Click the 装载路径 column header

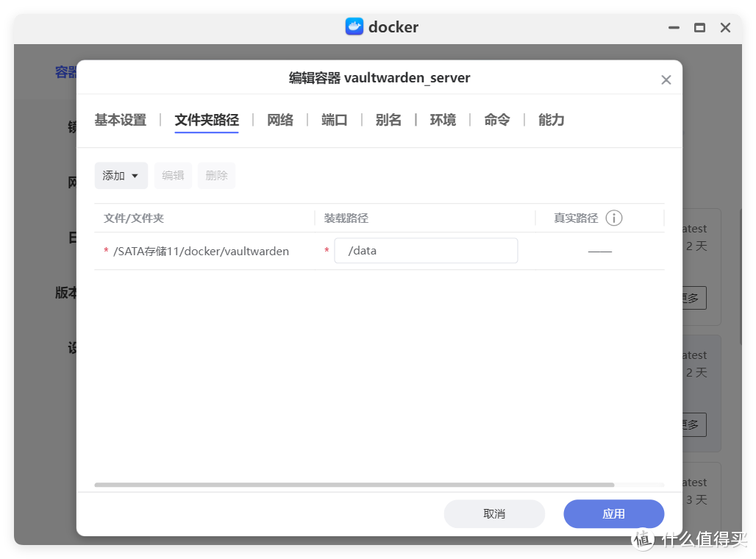(x=346, y=218)
